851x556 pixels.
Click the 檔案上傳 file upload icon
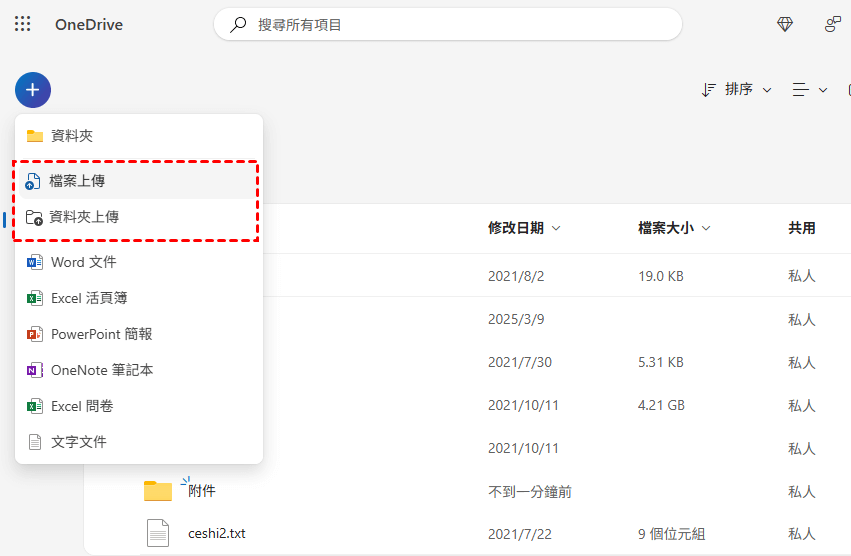[33, 181]
